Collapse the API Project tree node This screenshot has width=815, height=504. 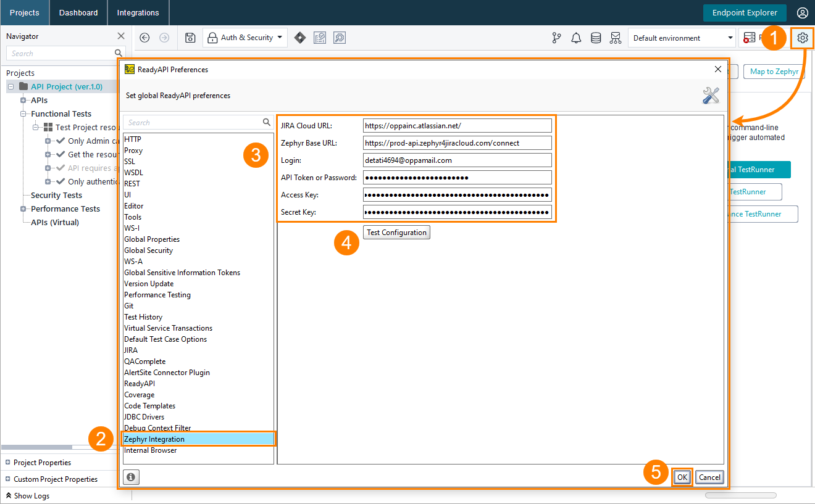[x=11, y=87]
